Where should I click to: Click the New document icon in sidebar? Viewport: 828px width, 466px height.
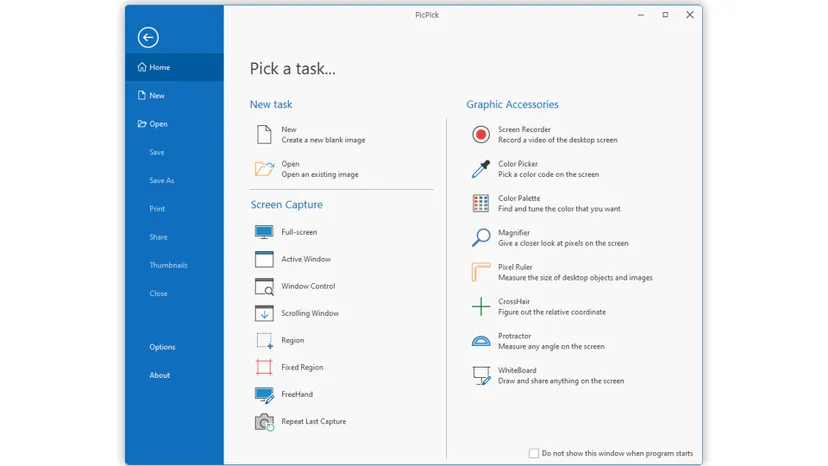(x=142, y=95)
